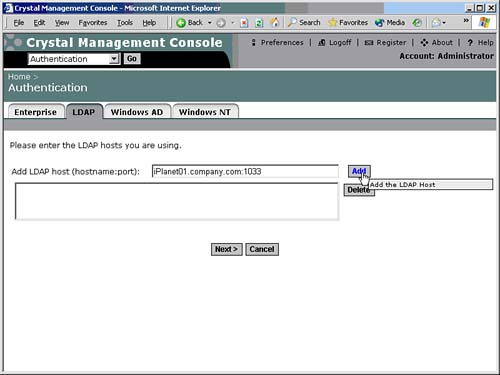Click the Delete button
The height and width of the screenshot is (375, 500).
tap(358, 190)
